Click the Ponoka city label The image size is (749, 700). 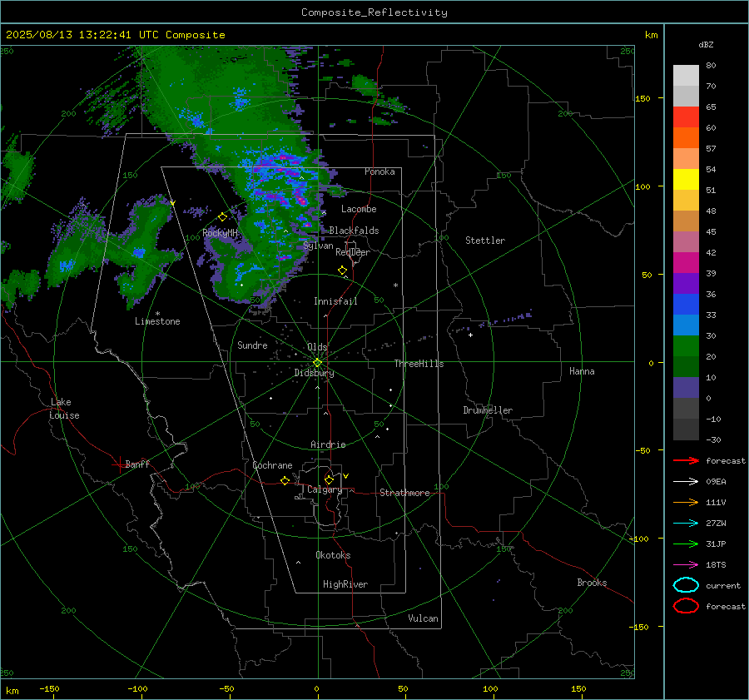tap(379, 171)
